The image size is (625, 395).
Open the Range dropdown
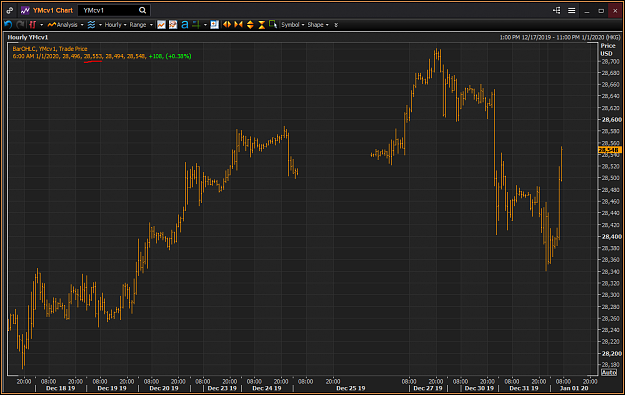(141, 25)
